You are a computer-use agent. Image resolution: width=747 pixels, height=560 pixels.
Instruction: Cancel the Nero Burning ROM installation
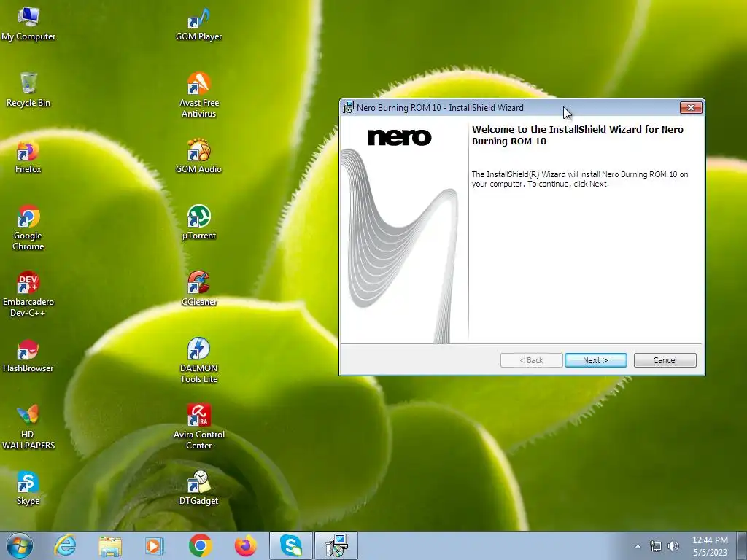coord(665,360)
